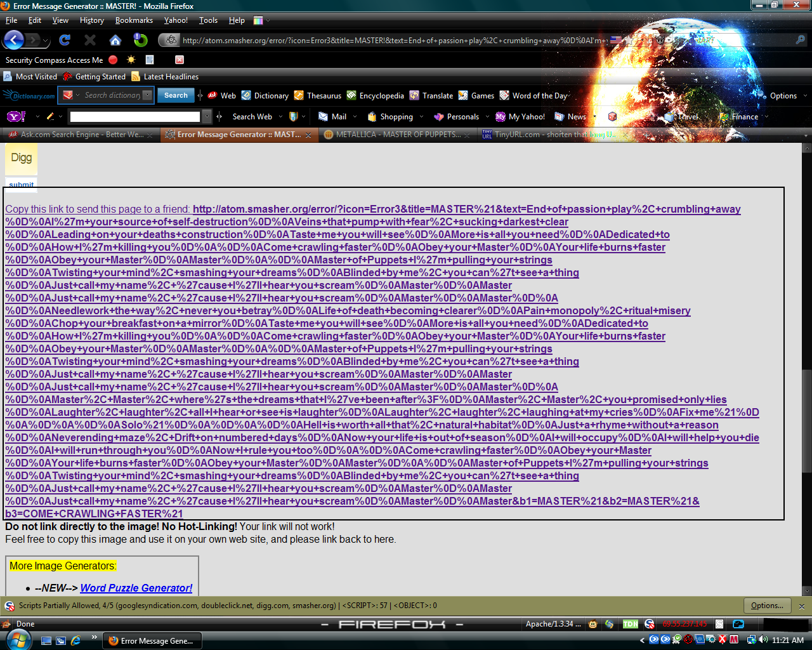Click the volume icon in system tray

click(763, 640)
